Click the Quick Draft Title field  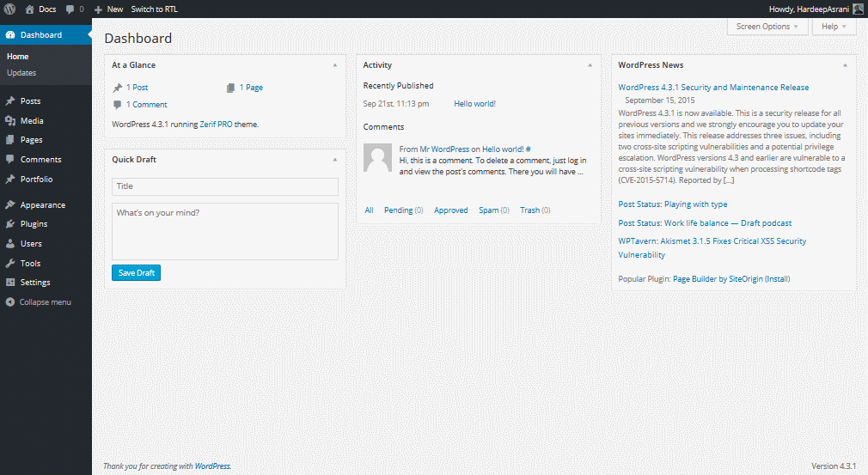(x=224, y=186)
